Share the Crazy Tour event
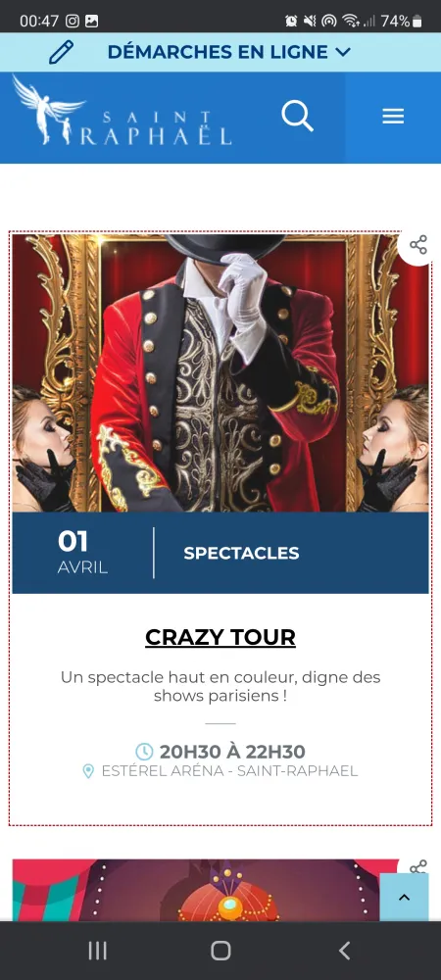The width and height of the screenshot is (441, 980). pos(417,245)
